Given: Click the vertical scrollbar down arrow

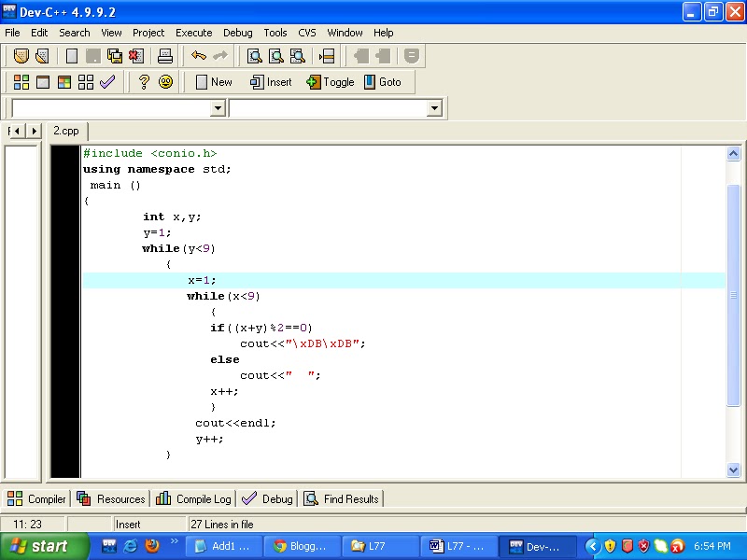Looking at the screenshot, I should coord(734,470).
